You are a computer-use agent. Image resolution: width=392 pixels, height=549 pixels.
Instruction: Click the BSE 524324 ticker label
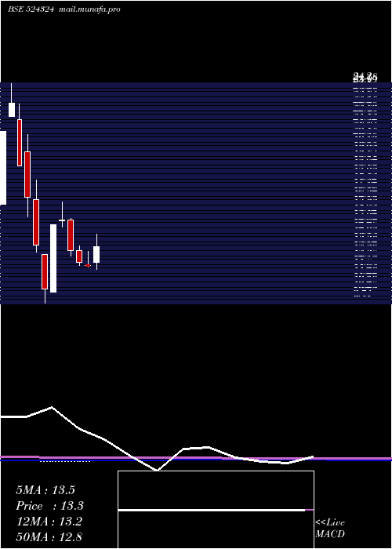[31, 9]
